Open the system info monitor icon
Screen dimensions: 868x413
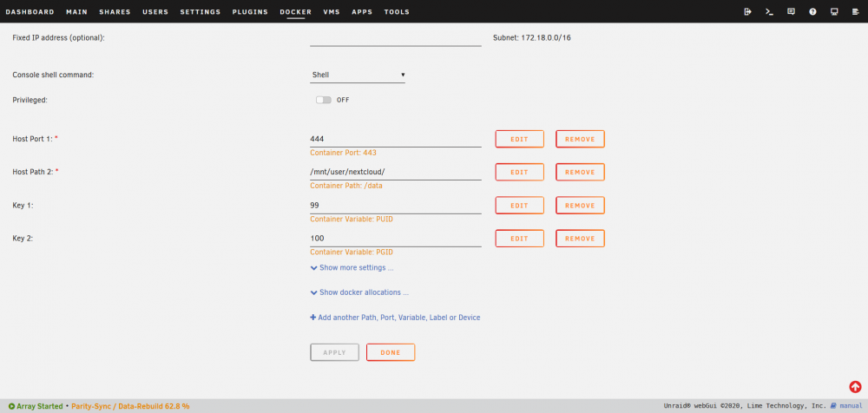[x=834, y=11]
